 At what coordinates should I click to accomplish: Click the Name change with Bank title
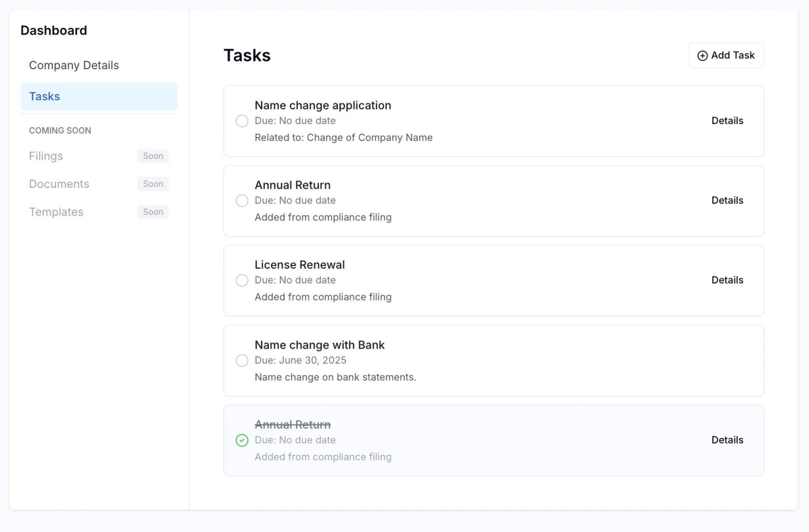tap(319, 345)
